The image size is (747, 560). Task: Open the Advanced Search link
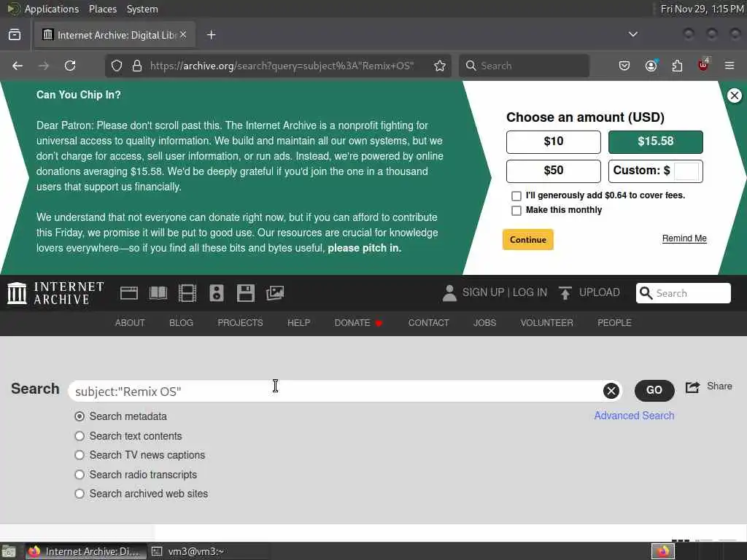pos(634,416)
